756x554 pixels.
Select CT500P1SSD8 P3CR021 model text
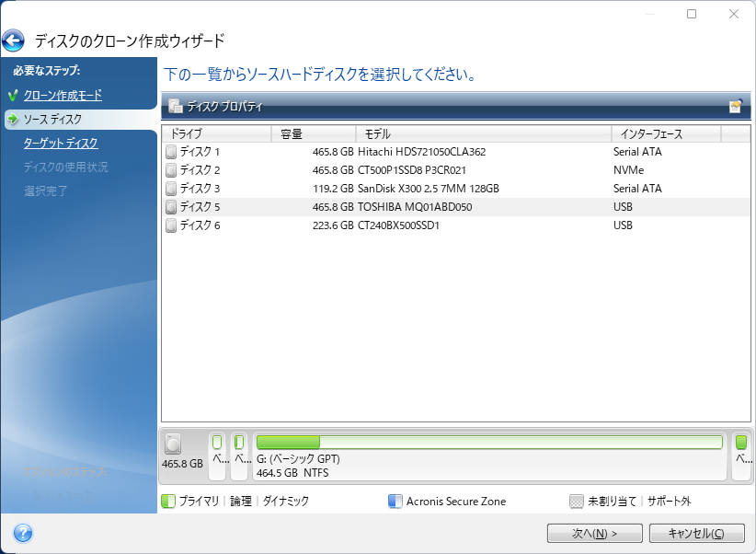pyautogui.click(x=412, y=170)
